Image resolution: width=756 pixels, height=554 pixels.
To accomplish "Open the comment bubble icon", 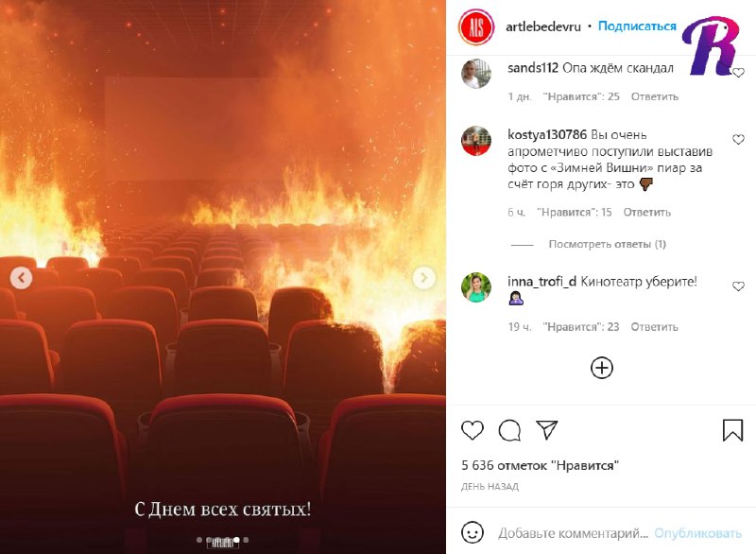I will (x=509, y=430).
